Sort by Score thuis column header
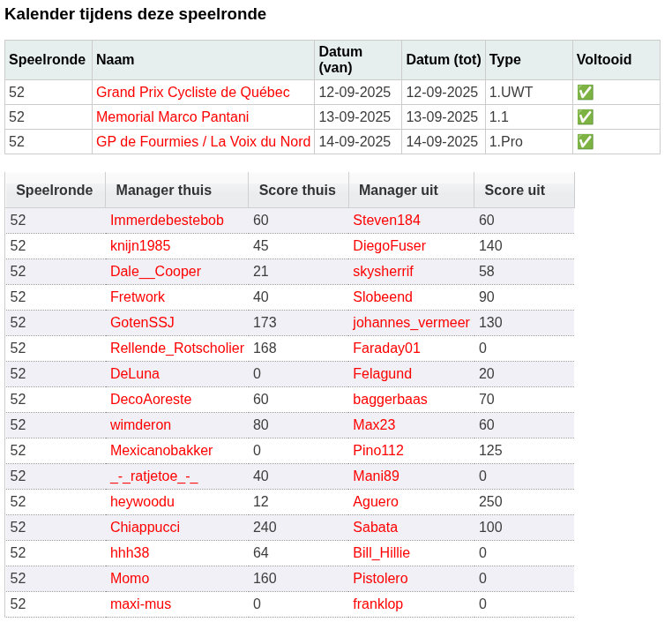The image size is (672, 622). tap(297, 190)
